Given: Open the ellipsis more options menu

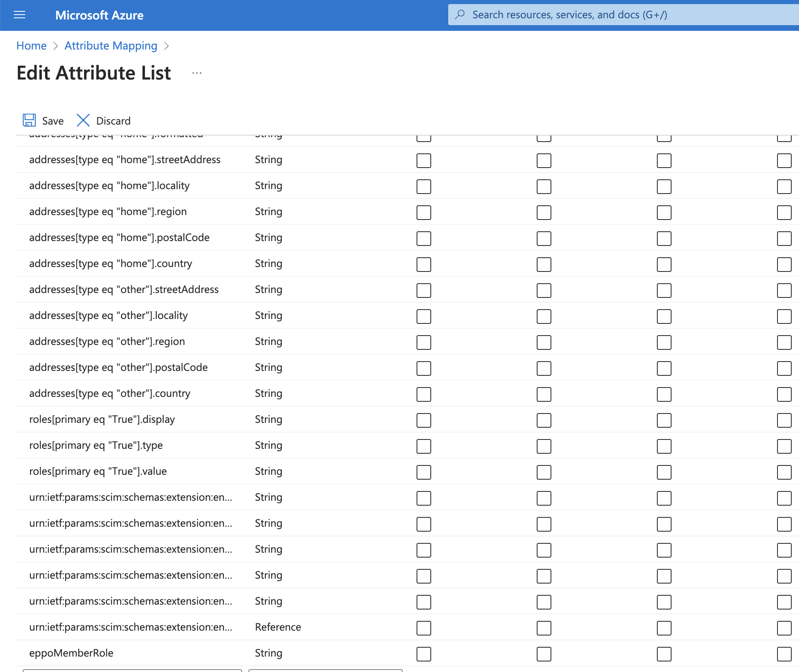Looking at the screenshot, I should (x=197, y=73).
